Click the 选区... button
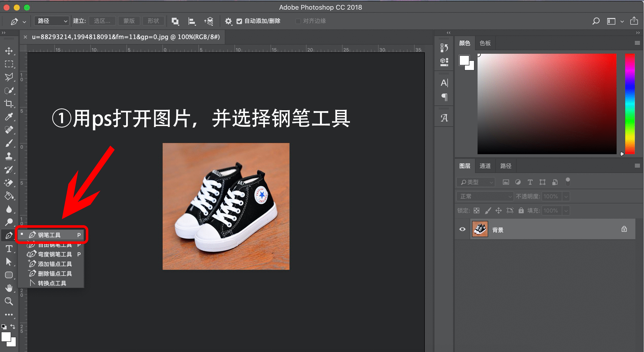Viewport: 644px width, 352px height. pos(102,21)
